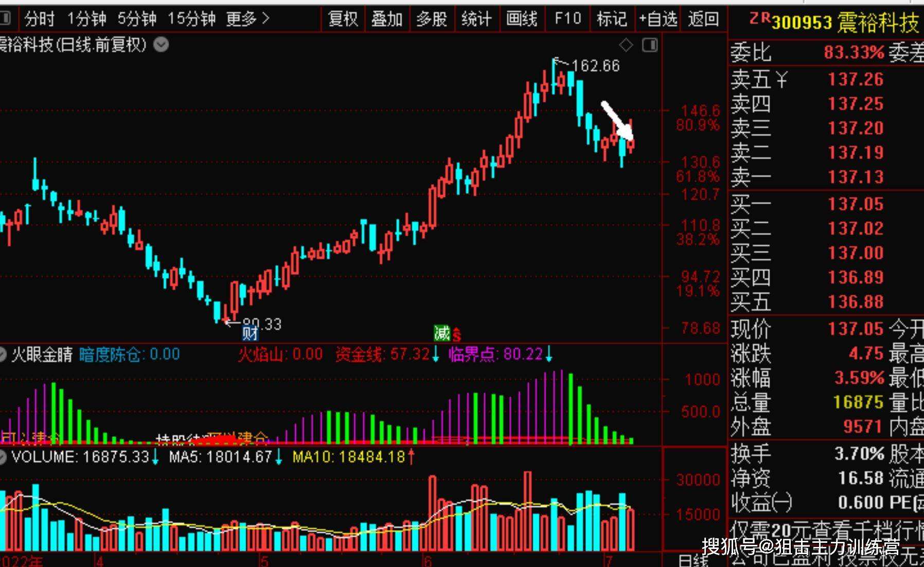Select the 1分钟 period tab
Screen dimensions: 924x567
[86, 20]
